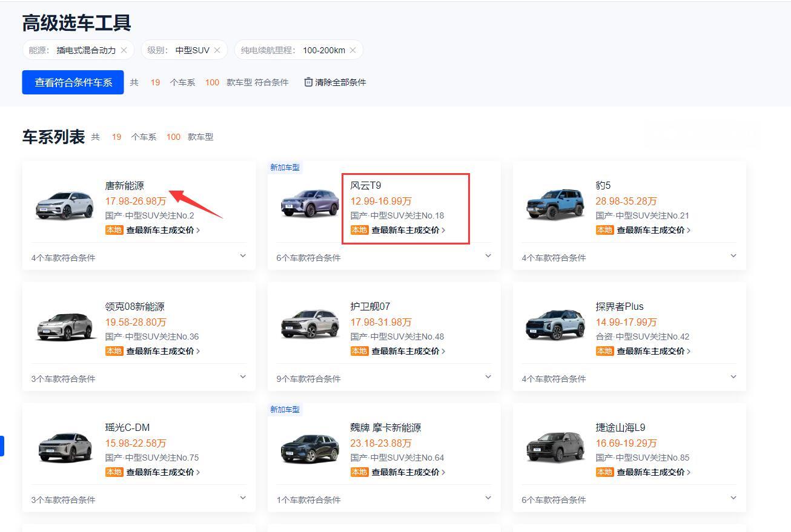The width and height of the screenshot is (791, 532).
Task: Remove the 100-200km range filter
Action: coord(352,50)
